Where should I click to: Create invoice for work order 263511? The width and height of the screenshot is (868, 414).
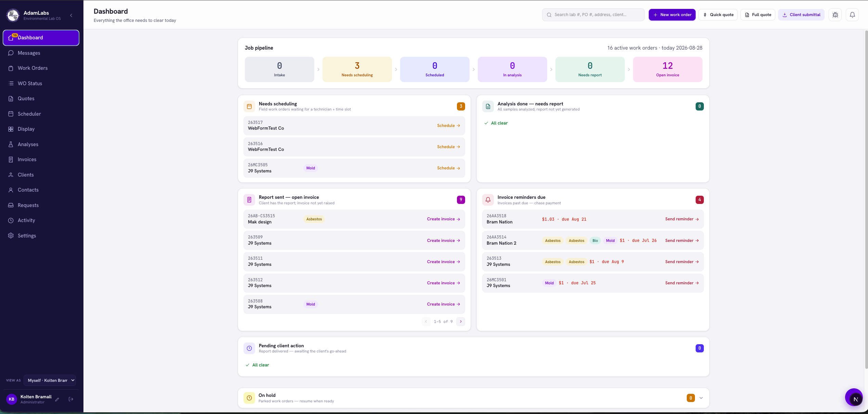point(443,262)
